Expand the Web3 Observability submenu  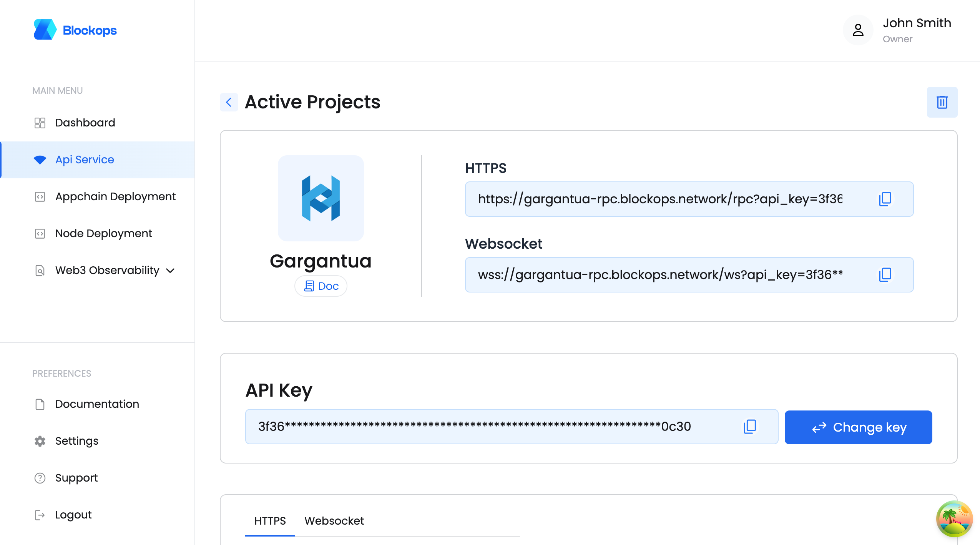(170, 271)
